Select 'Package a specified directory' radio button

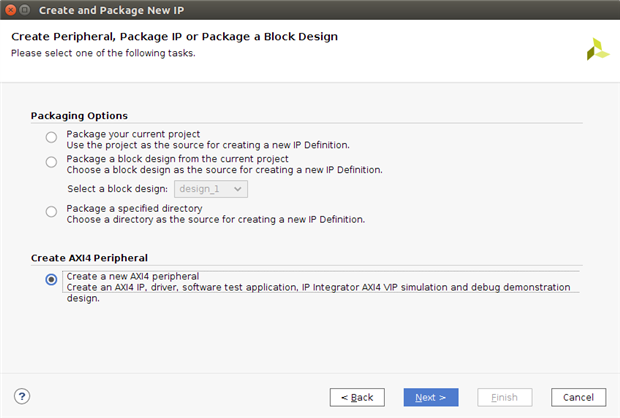tap(51, 211)
